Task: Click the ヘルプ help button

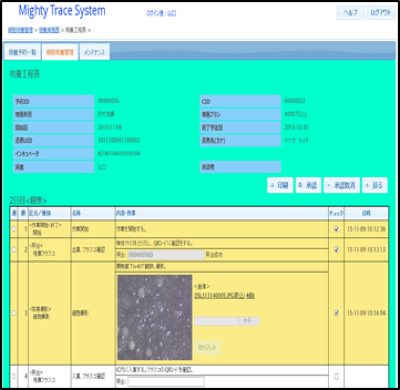Action: [x=351, y=13]
